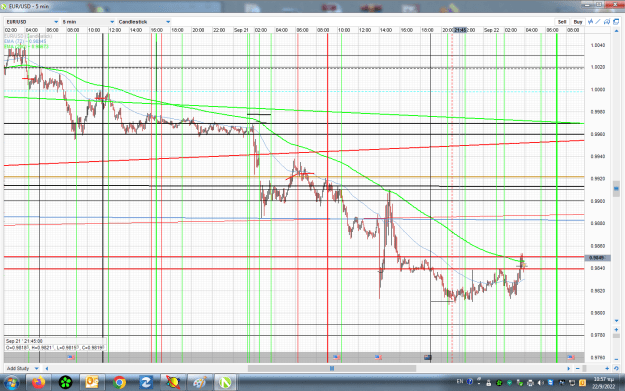Screen dimensions: 625x391
Task: Click the printer tray icon
Action: pyautogui.click(x=530, y=383)
